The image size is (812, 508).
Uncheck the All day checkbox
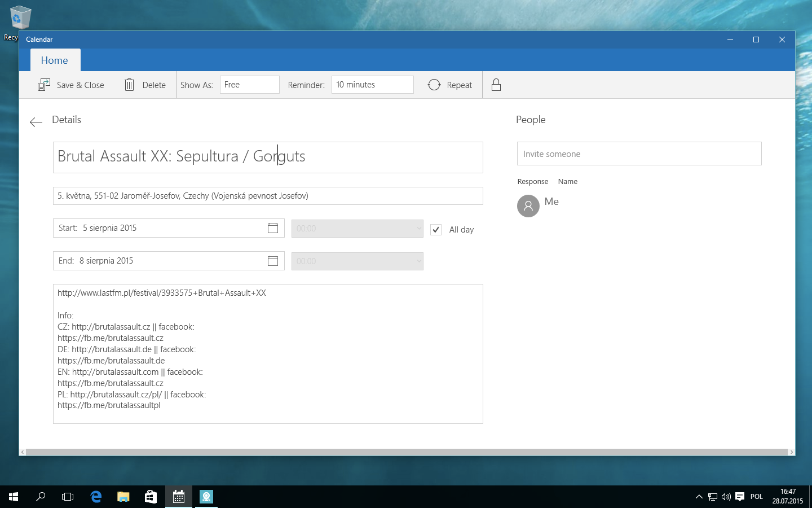[x=436, y=230]
